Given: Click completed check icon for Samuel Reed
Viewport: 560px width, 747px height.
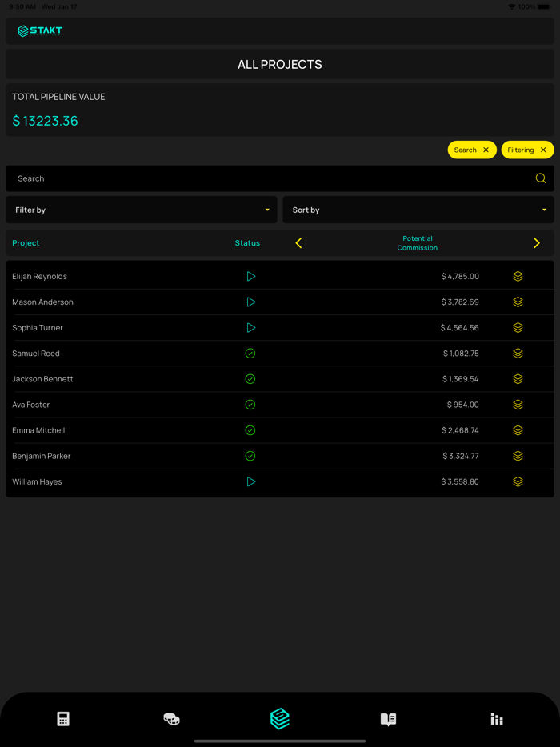Looking at the screenshot, I should click(250, 354).
